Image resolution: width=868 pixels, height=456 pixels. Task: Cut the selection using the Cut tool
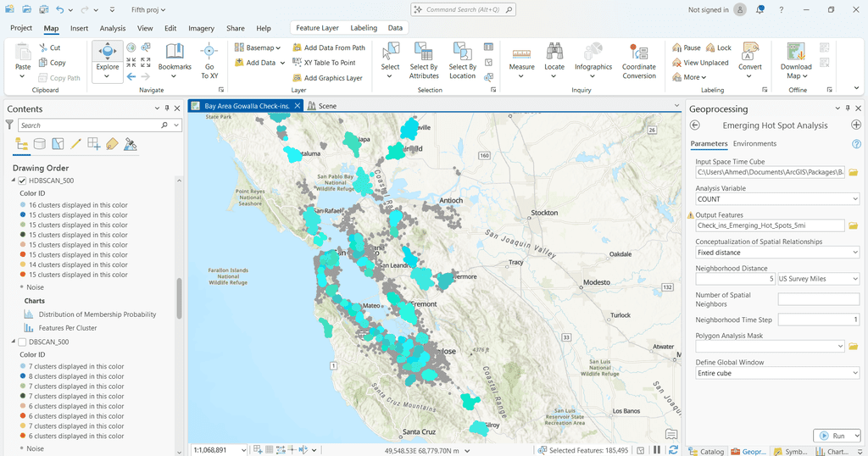coord(50,47)
